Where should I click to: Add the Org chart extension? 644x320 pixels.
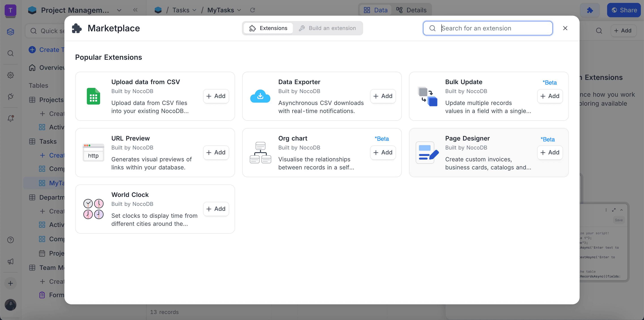coord(383,152)
